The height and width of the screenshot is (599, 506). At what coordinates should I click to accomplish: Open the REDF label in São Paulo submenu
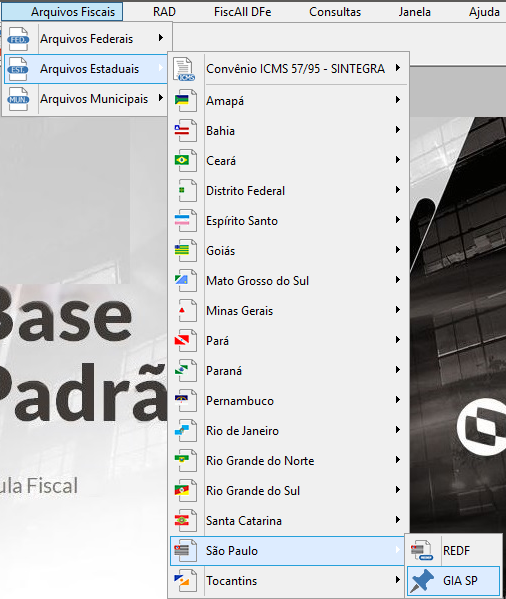pos(456,551)
